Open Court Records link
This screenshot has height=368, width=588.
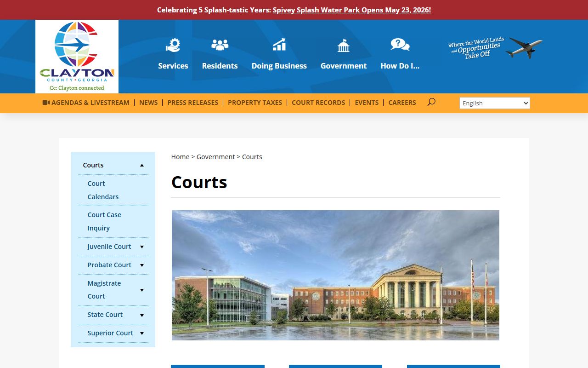pyautogui.click(x=318, y=103)
